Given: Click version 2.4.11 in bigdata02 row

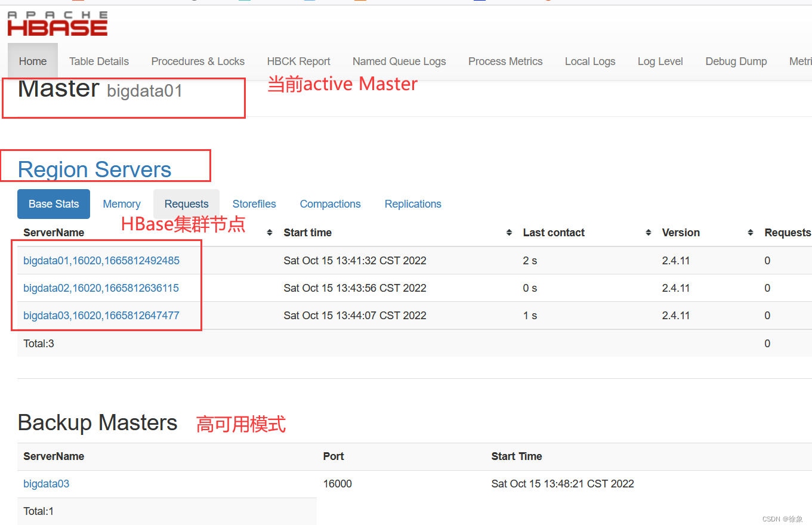Looking at the screenshot, I should click(x=676, y=288).
